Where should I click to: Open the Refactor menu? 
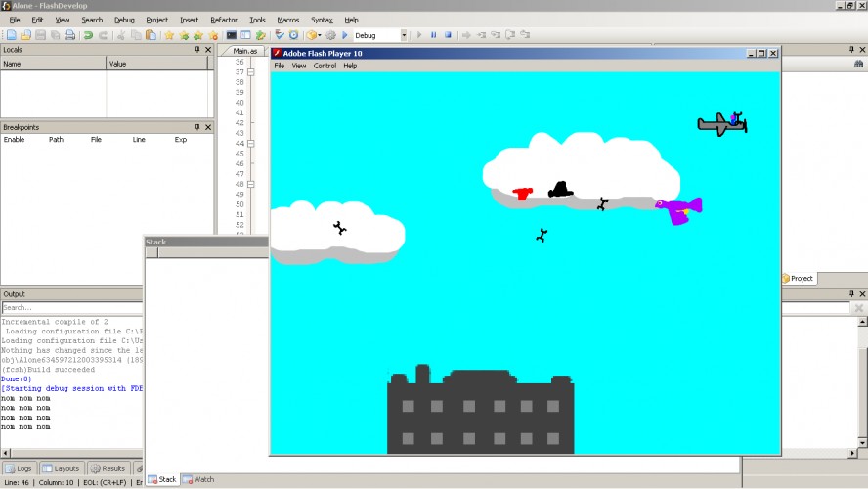pos(224,20)
